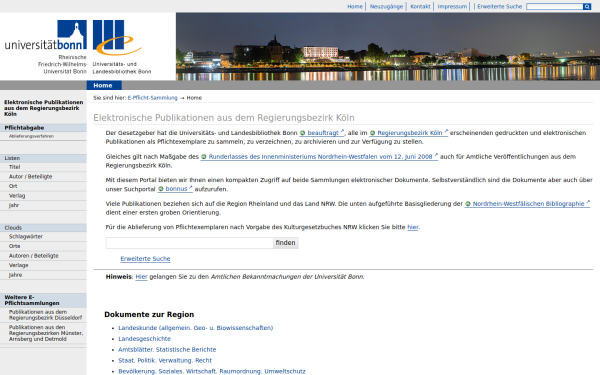The width and height of the screenshot is (600, 375).
Task: Open the Ort list in sidebar
Action: click(13, 186)
